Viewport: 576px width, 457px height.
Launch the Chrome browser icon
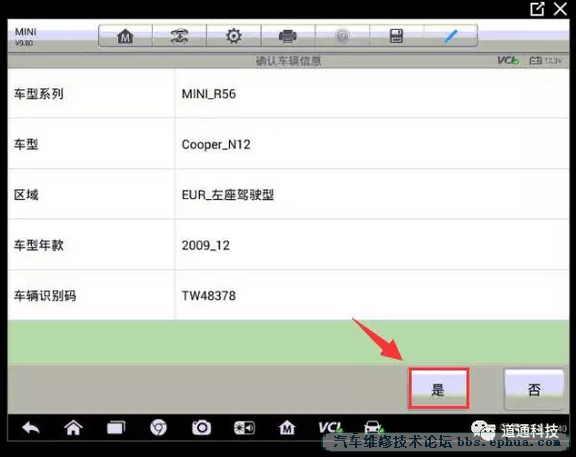point(159,428)
